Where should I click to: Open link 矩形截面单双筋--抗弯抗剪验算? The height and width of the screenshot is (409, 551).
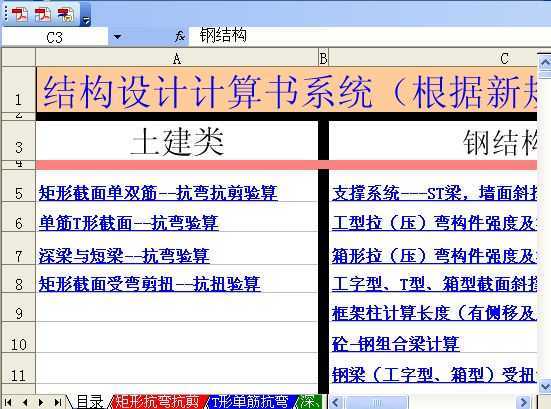158,193
